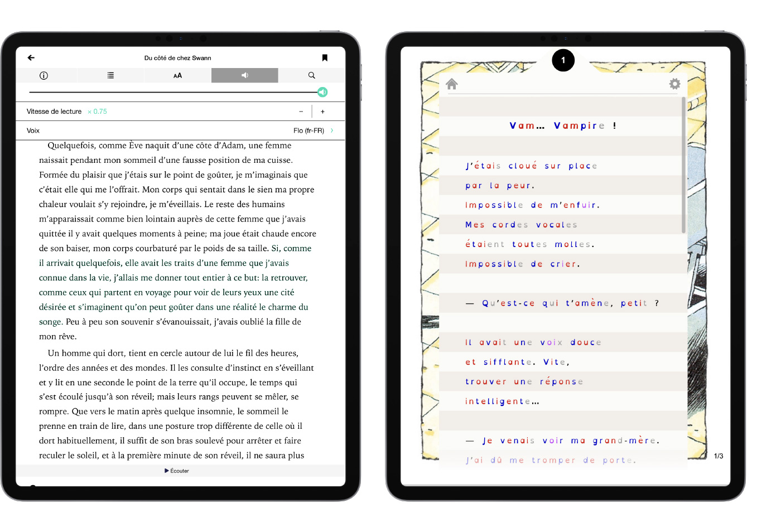Image resolution: width=781 pixels, height=532 pixels.
Task: Click the paragraph starting 'Un homme qui dort'
Action: click(x=176, y=404)
